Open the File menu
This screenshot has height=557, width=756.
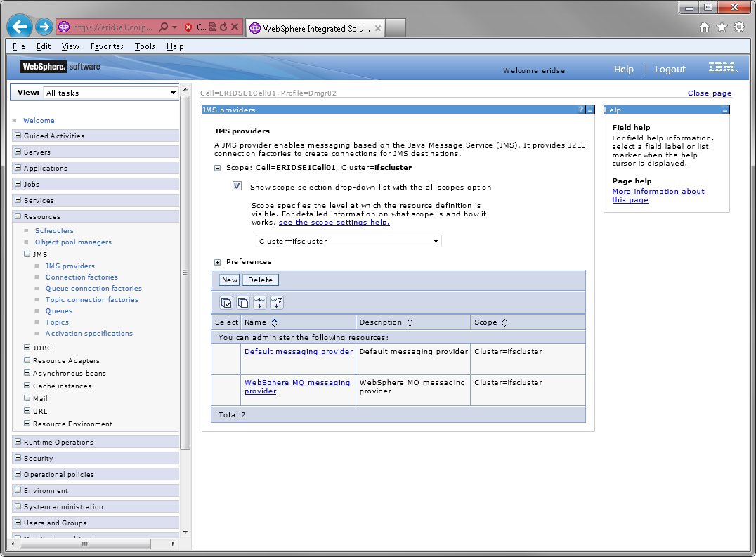(x=19, y=46)
